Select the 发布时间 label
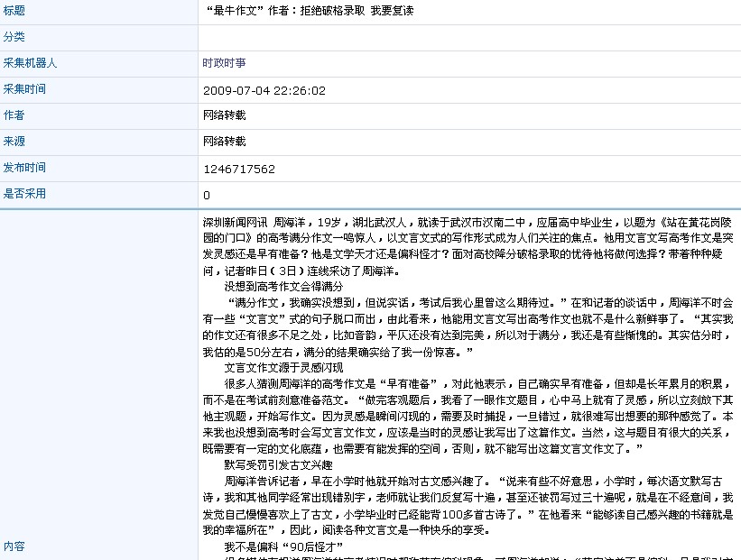The height and width of the screenshot is (560, 741). (24, 167)
